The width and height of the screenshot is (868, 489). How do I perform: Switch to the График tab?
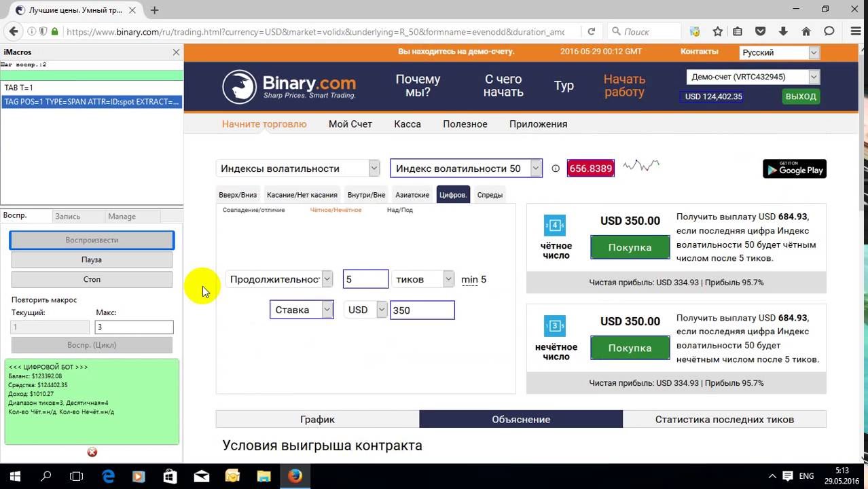point(317,419)
